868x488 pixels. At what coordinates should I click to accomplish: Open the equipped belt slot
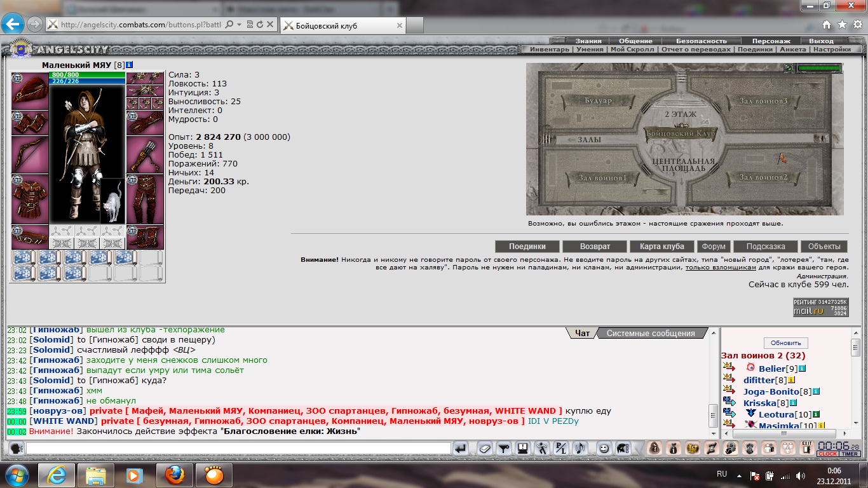(x=30, y=236)
